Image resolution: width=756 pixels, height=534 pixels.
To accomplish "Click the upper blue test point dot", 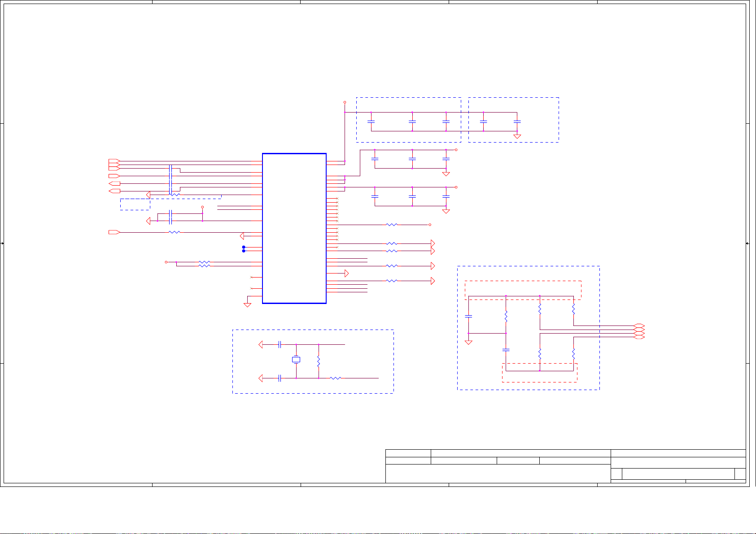I will (x=244, y=247).
